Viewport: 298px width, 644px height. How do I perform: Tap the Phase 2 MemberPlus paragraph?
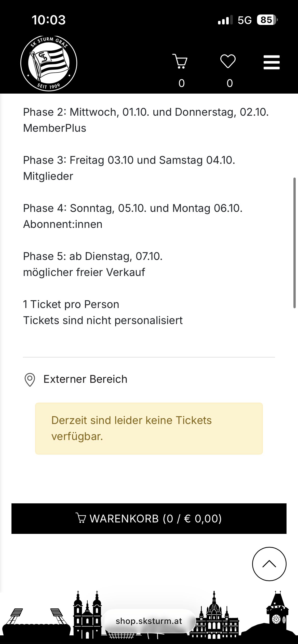[x=146, y=120]
